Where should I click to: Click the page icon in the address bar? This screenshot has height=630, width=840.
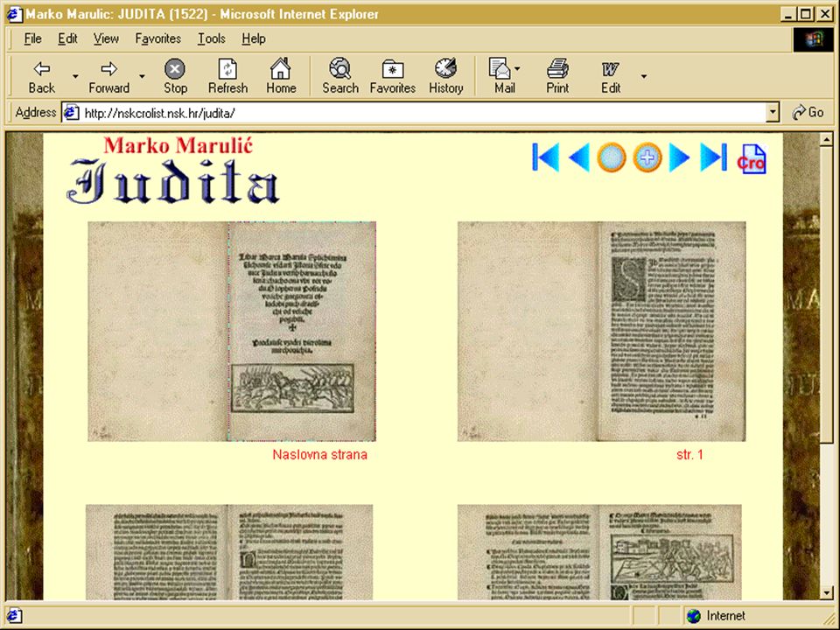pos(71,113)
